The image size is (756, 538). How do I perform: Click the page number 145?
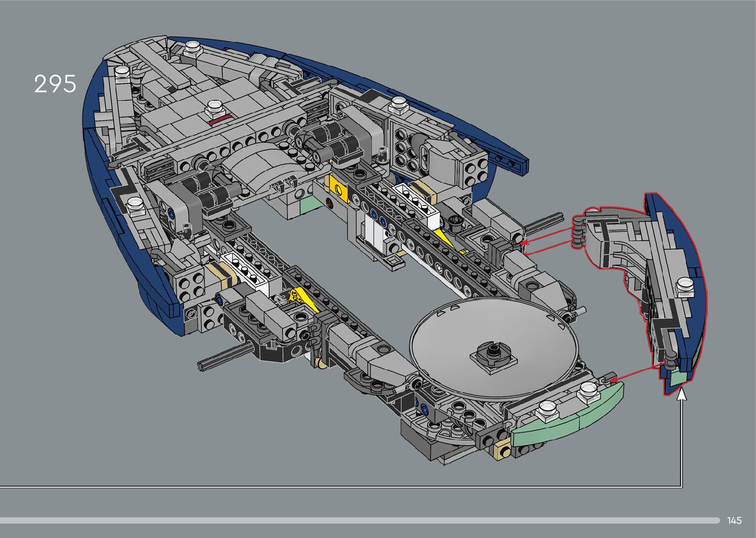734,520
